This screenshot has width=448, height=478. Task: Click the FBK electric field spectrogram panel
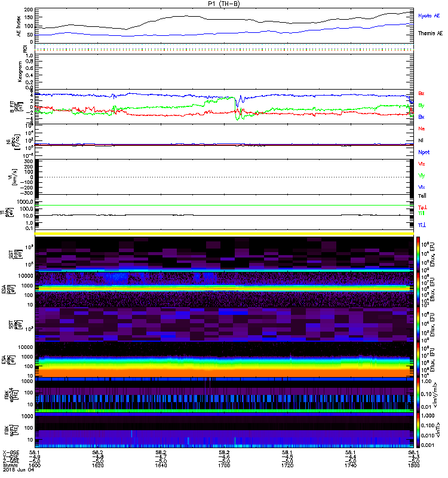[224, 396]
